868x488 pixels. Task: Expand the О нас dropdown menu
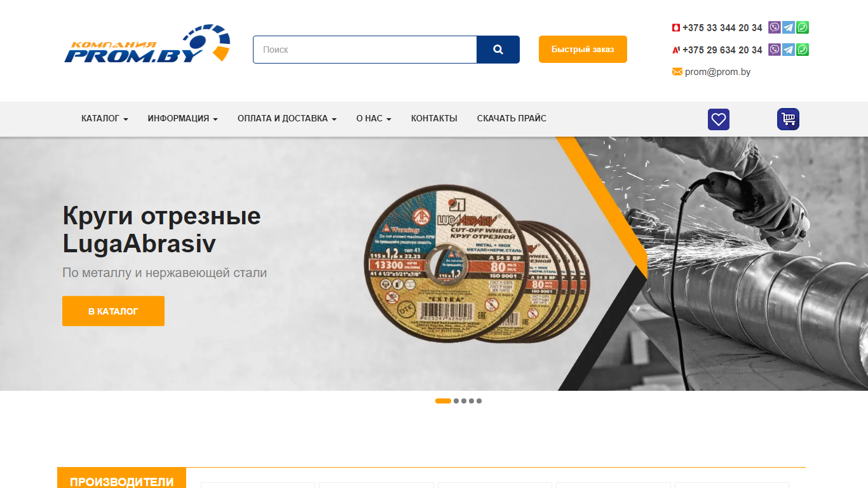click(374, 118)
